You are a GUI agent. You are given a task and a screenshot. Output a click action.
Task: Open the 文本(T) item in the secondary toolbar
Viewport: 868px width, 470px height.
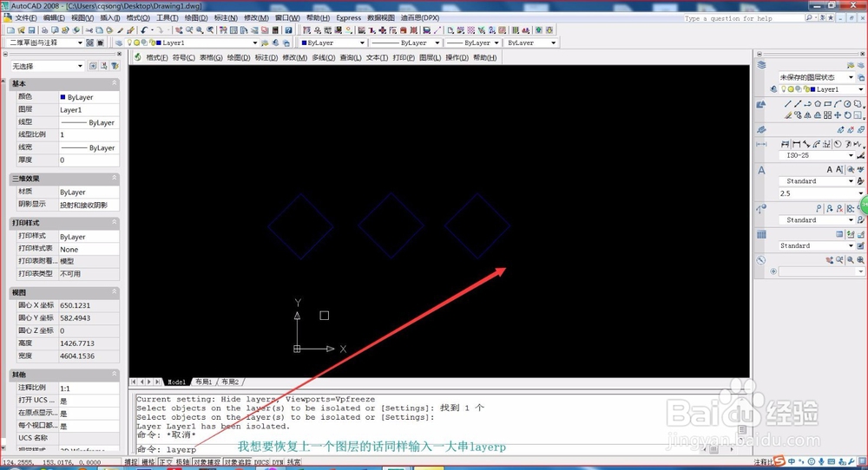point(377,57)
